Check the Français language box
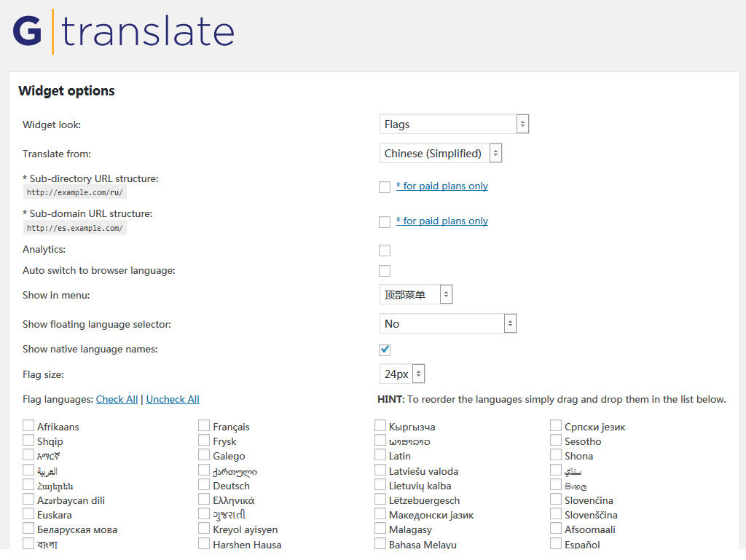Image resolution: width=746 pixels, height=560 pixels. 204,425
